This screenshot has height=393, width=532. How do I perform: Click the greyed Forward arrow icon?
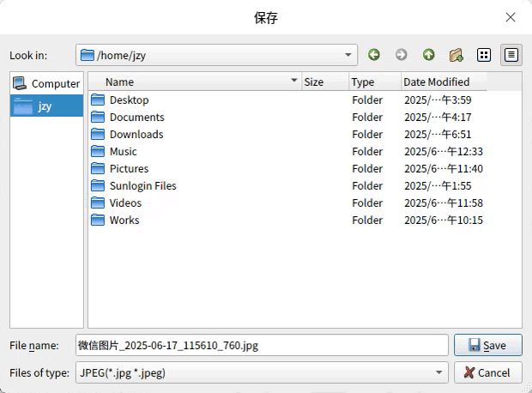click(x=401, y=55)
